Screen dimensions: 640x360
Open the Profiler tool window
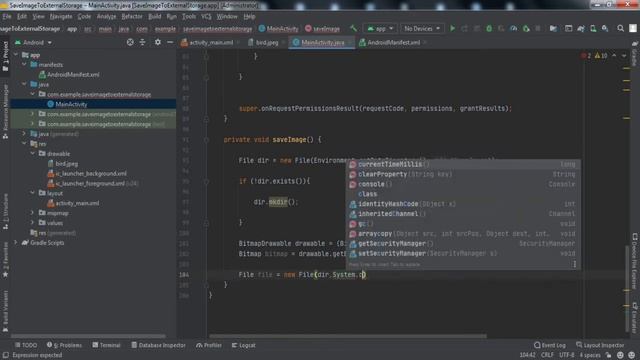(x=209, y=345)
